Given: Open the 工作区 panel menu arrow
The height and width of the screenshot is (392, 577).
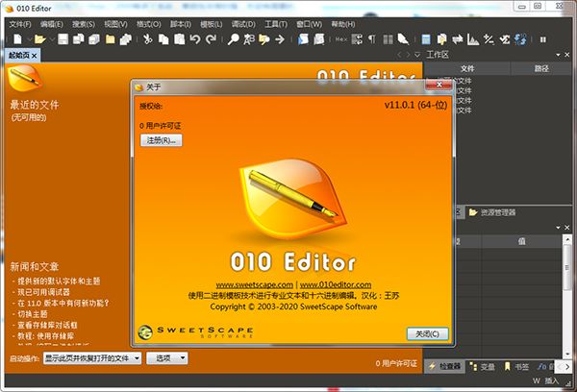Looking at the screenshot, I should click(558, 55).
